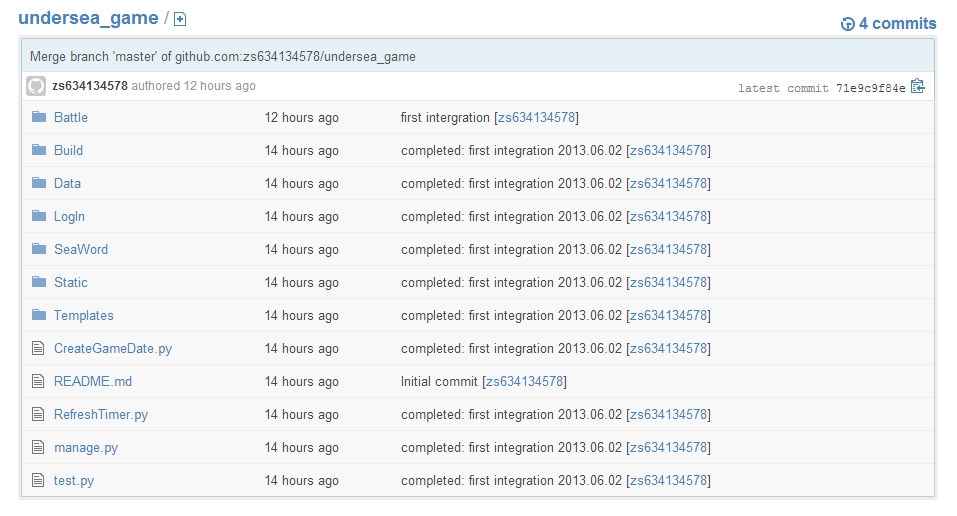Click the zs634134578 author avatar
Image resolution: width=957 pixels, height=516 pixels.
36,86
